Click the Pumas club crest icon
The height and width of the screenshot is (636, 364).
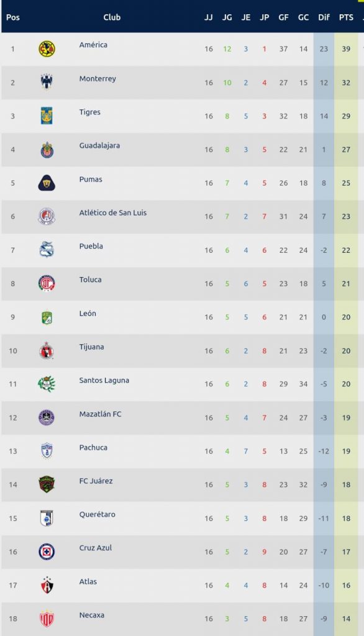click(x=47, y=183)
